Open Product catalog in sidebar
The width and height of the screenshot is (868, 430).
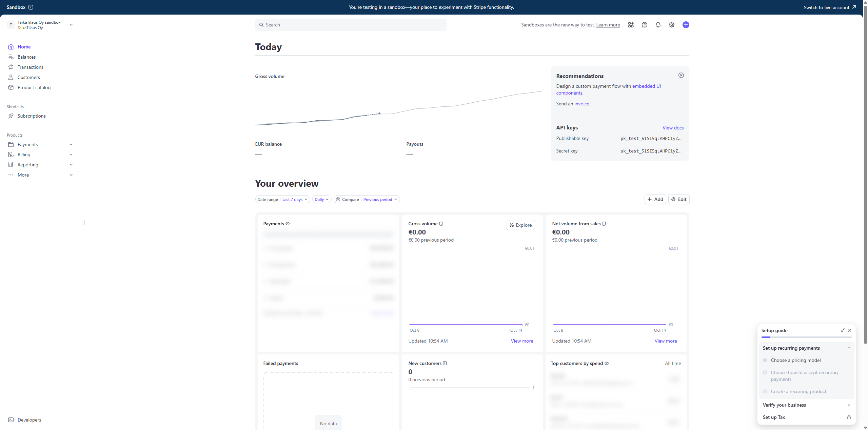(34, 87)
